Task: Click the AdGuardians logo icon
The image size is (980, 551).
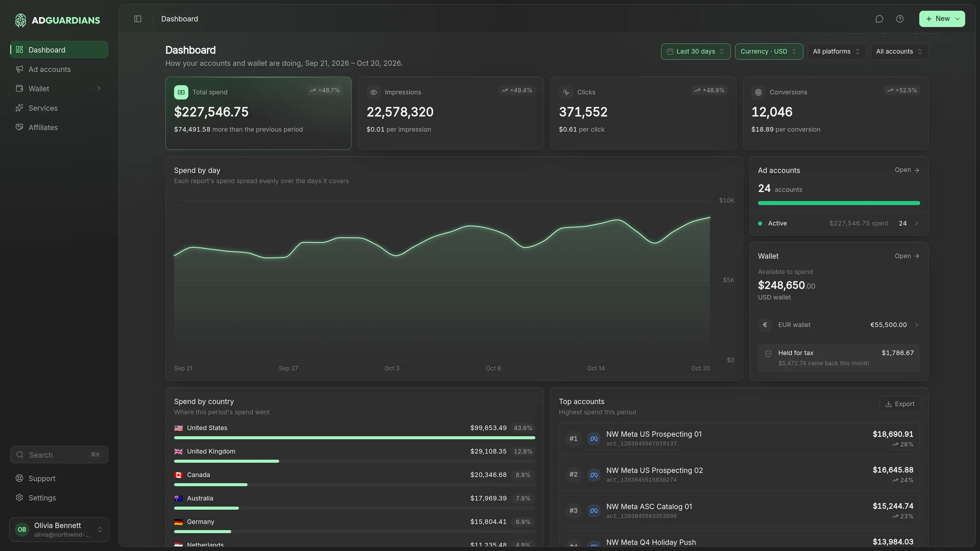Action: click(x=20, y=20)
